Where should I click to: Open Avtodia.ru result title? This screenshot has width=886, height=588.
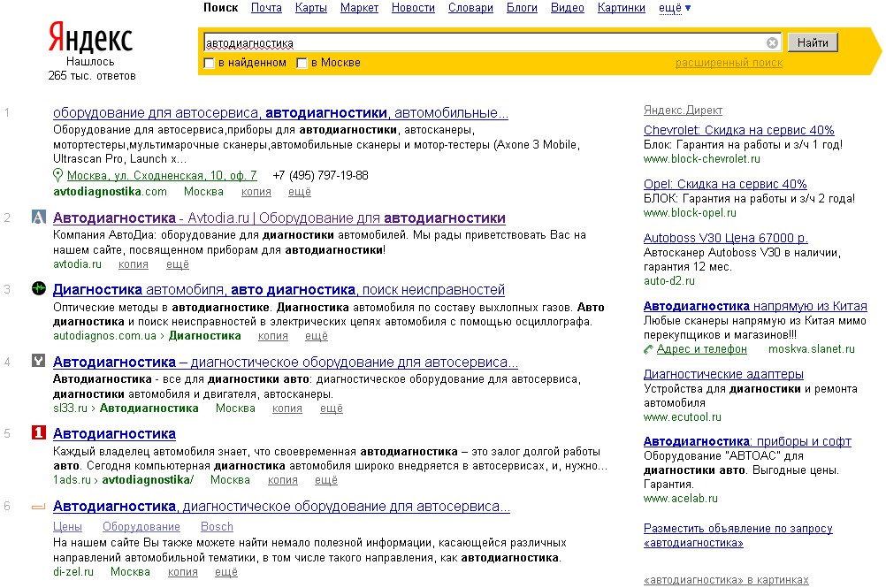coord(279,218)
